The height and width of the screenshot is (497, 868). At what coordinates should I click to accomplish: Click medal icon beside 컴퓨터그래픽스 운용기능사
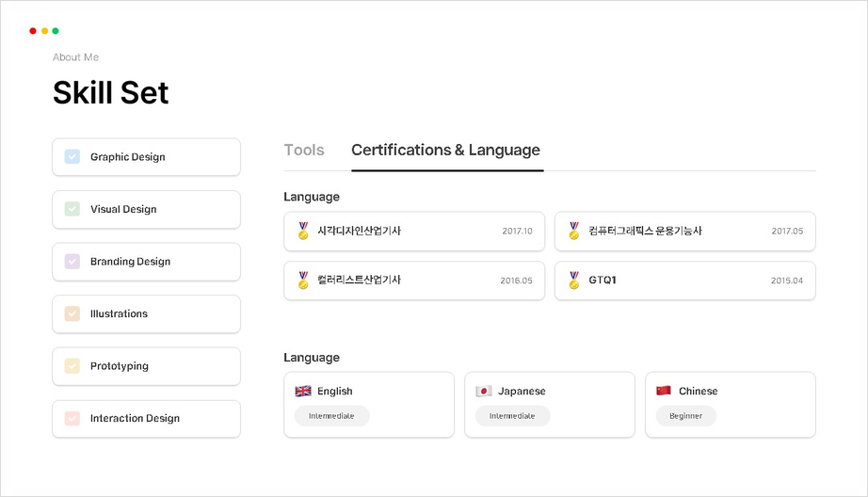click(x=574, y=231)
